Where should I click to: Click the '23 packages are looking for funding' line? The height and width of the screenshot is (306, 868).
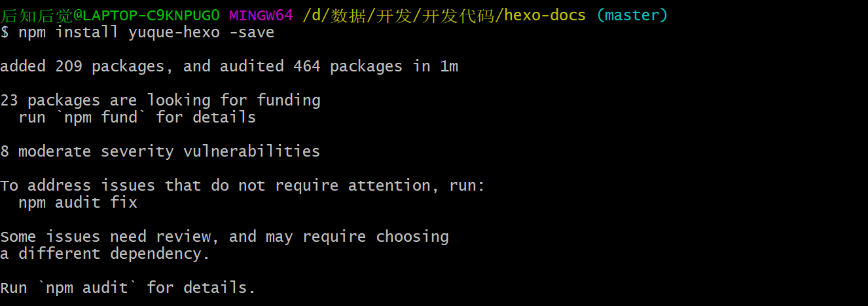[x=160, y=100]
